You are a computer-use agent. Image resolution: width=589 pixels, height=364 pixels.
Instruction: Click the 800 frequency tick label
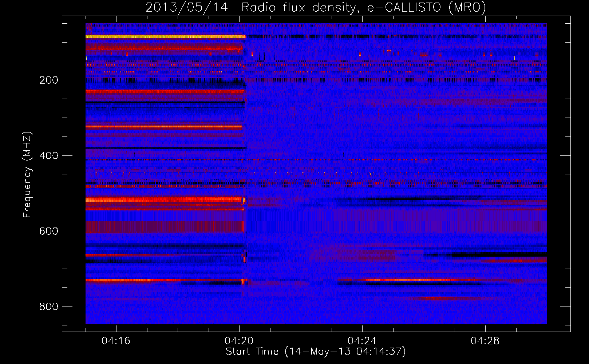click(48, 307)
